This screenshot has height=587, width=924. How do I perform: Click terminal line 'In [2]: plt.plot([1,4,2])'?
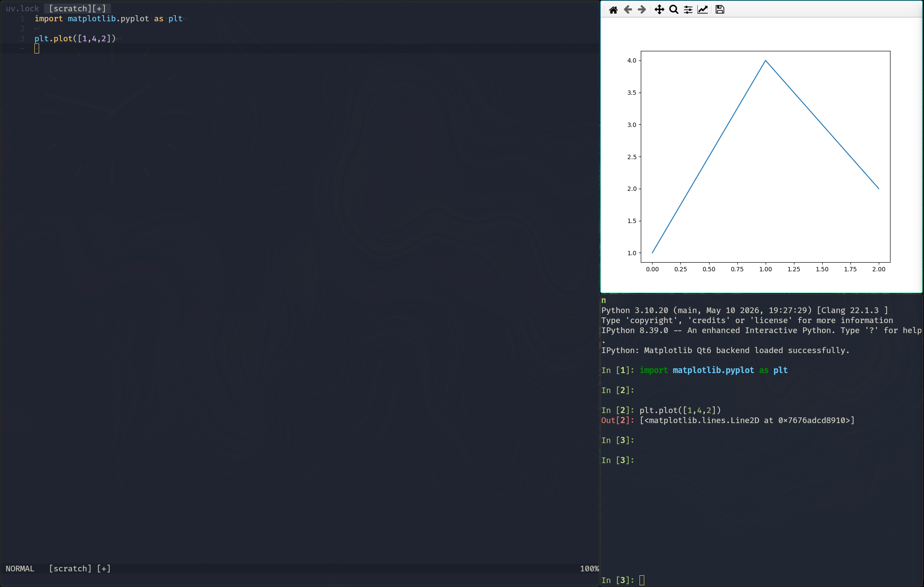[661, 410]
